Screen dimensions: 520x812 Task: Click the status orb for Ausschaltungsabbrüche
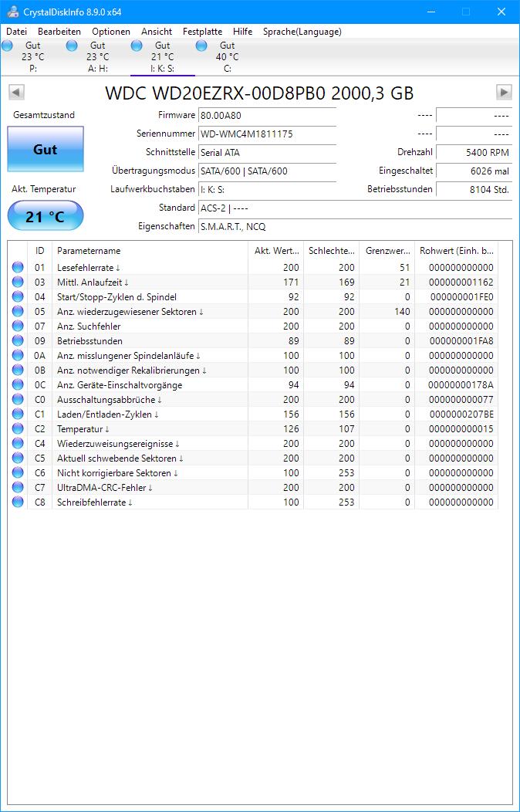[18, 399]
